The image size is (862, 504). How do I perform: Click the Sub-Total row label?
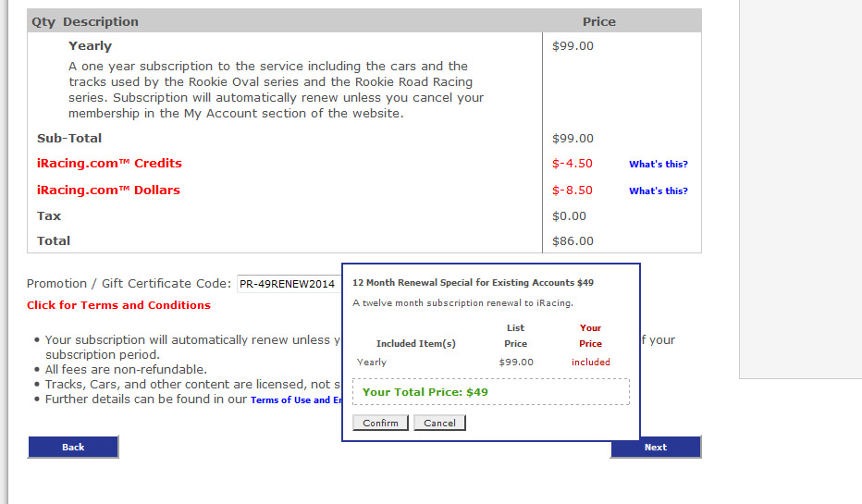click(69, 139)
